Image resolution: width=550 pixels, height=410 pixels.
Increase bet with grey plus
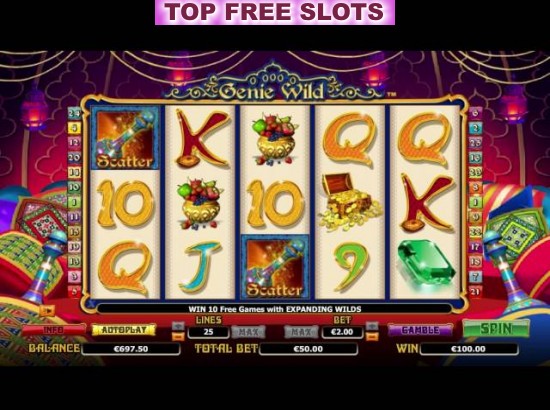(x=372, y=326)
